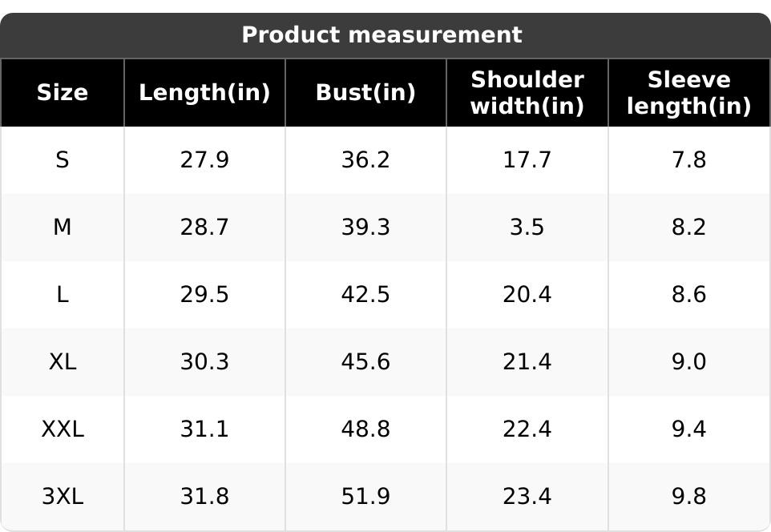Select the size L row label
The image size is (771, 532).
[63, 295]
